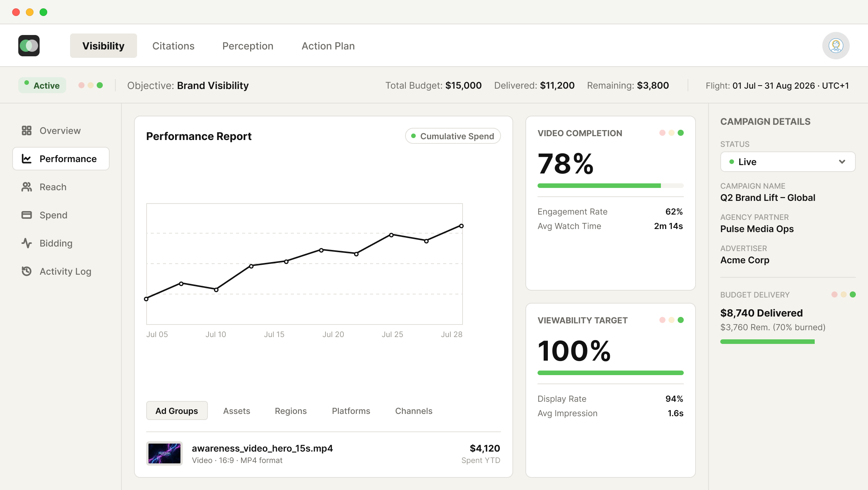Click the green maximize window button
The image size is (868, 490).
point(43,12)
